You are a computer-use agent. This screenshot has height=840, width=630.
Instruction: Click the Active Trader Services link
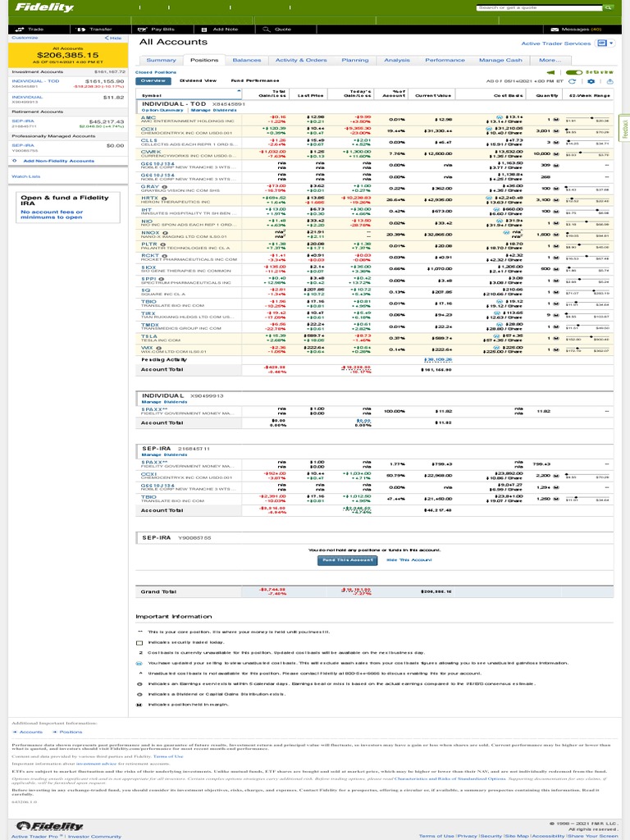pos(556,43)
